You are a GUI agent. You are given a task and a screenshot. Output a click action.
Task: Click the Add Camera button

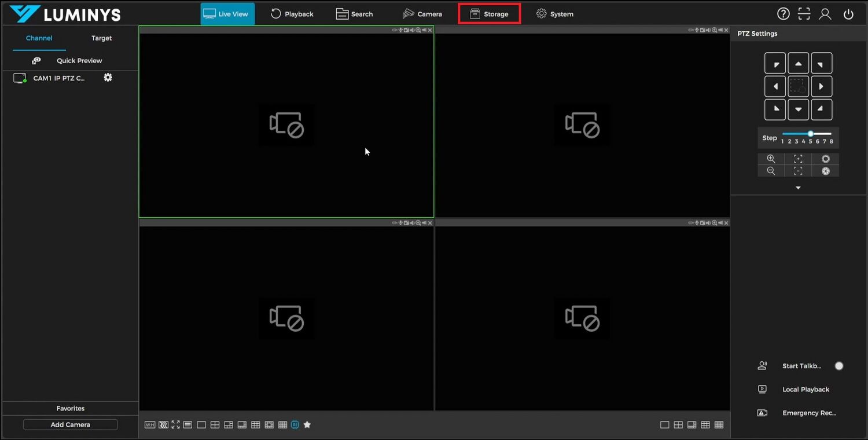click(x=70, y=424)
